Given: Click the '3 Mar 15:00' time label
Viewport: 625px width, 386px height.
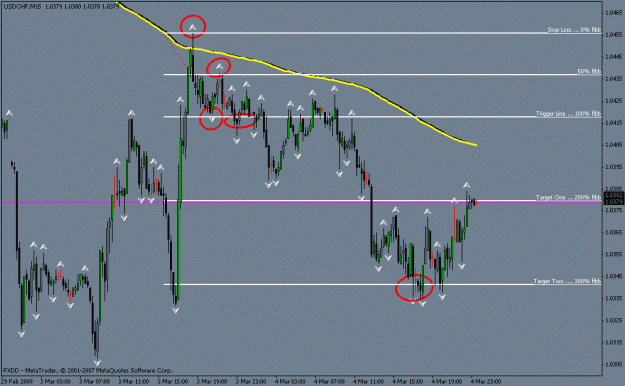Looking at the screenshot, I should [x=173, y=382].
